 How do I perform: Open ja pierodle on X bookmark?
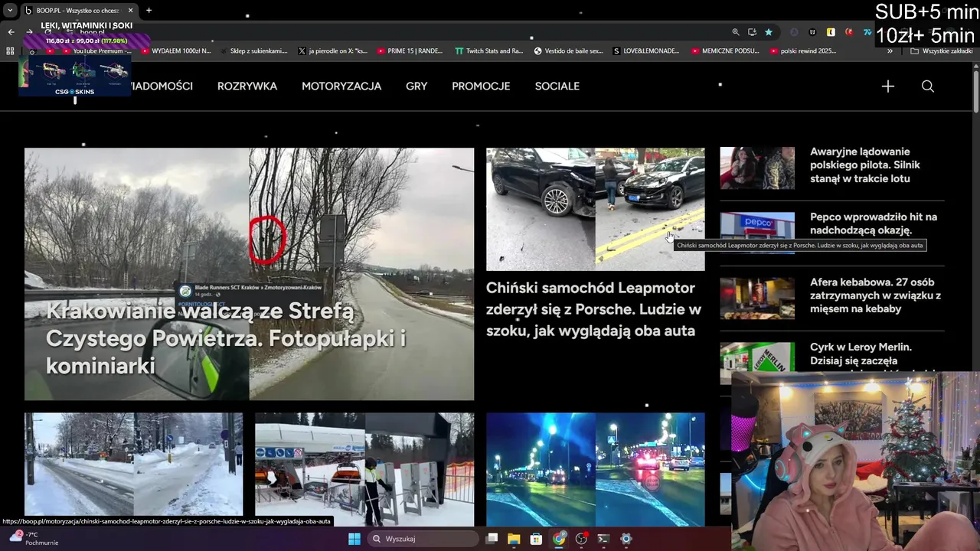click(332, 51)
